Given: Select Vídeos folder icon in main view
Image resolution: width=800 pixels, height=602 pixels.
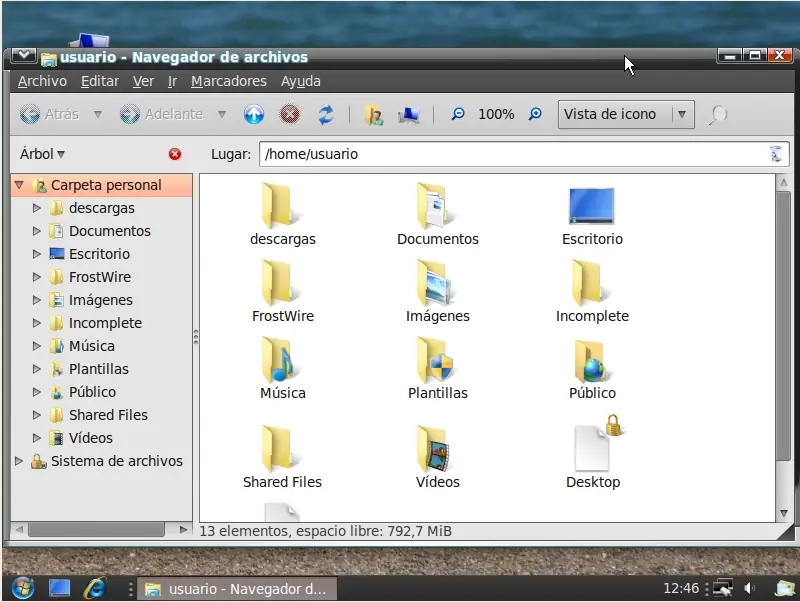Looking at the screenshot, I should coord(435,447).
